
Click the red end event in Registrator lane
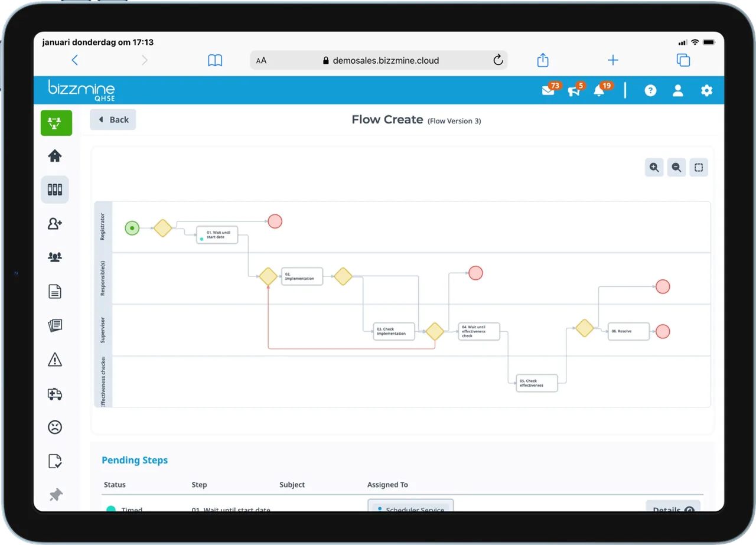point(275,221)
